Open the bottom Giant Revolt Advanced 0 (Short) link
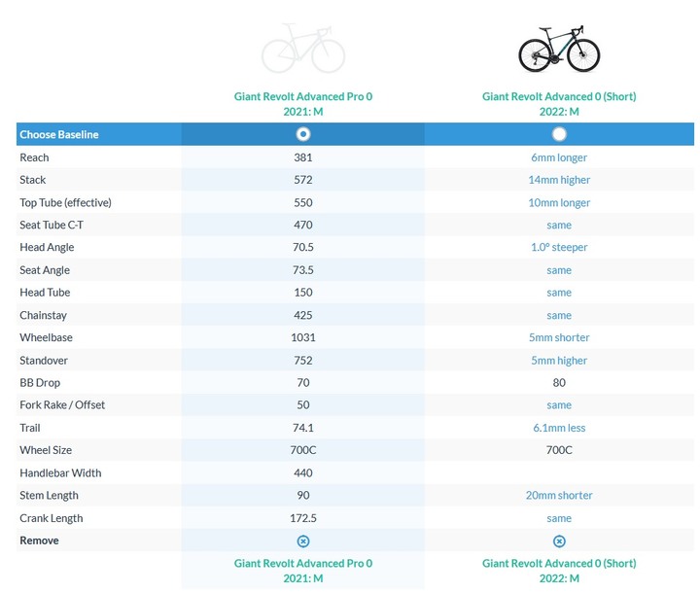The width and height of the screenshot is (700, 593). click(559, 571)
